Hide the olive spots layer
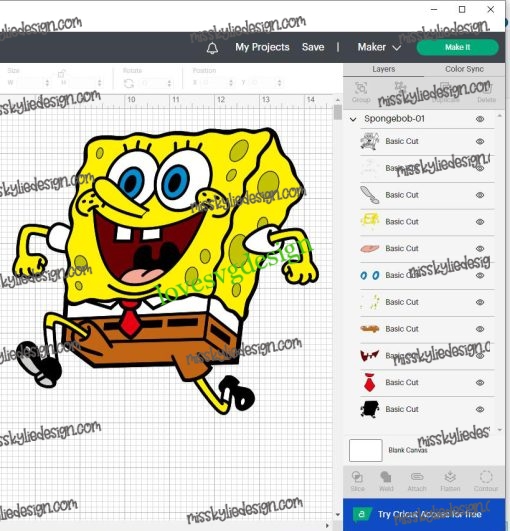Viewport: 510px width, 531px height. (480, 302)
